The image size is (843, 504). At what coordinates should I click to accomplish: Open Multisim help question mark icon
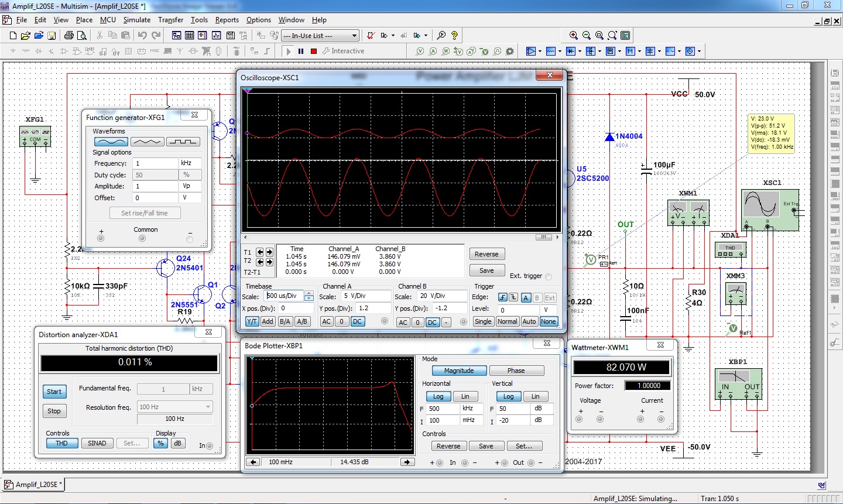(454, 36)
